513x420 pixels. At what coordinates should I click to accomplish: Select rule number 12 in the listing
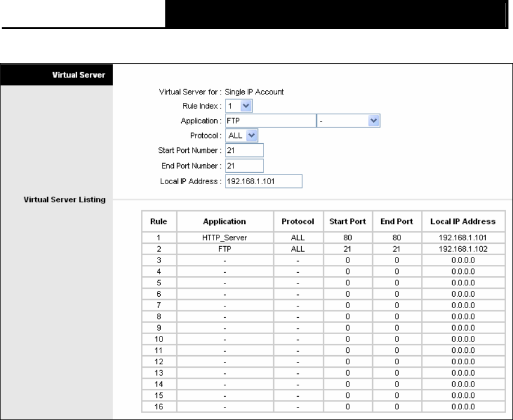[159, 361]
